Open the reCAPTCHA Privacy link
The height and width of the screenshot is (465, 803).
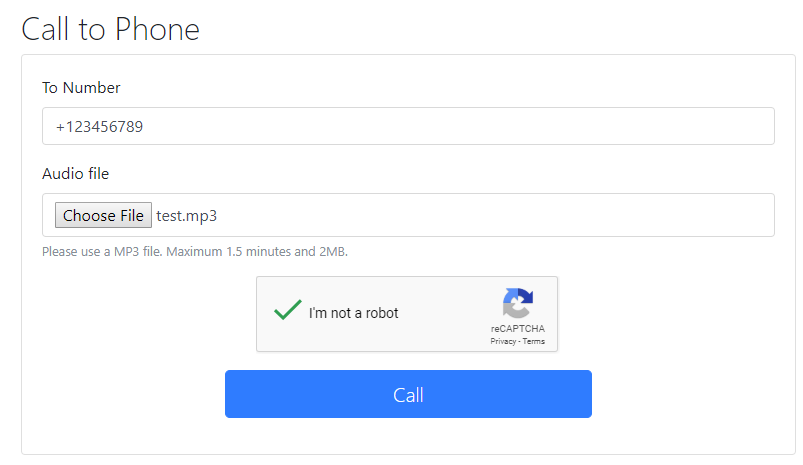tap(503, 341)
